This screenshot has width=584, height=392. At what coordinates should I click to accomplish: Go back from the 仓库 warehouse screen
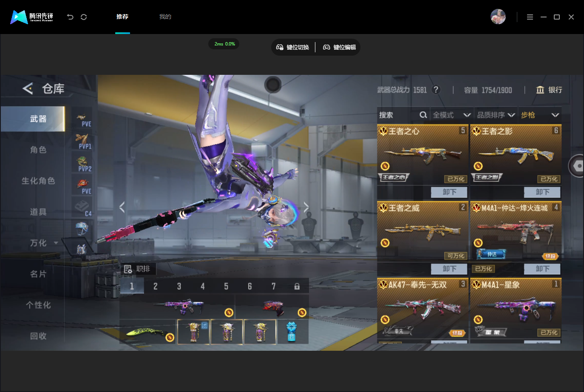pos(28,88)
